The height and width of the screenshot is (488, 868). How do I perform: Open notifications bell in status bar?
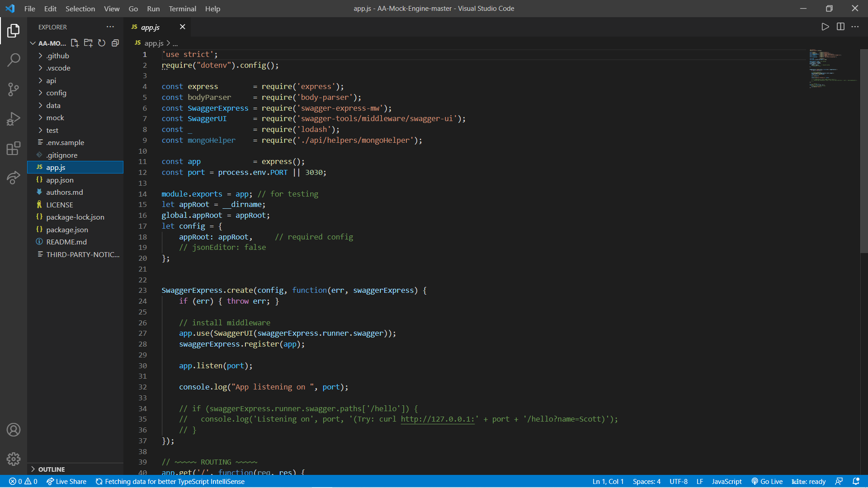tap(856, 482)
